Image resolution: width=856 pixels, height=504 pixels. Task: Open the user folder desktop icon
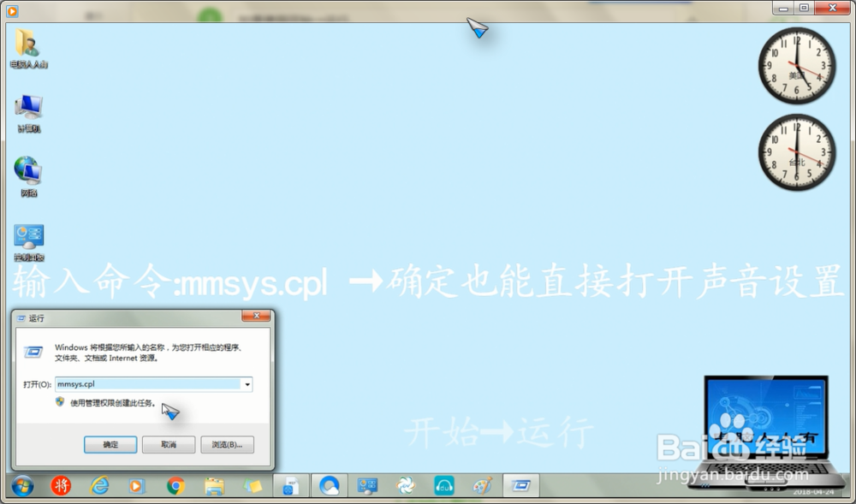(28, 49)
